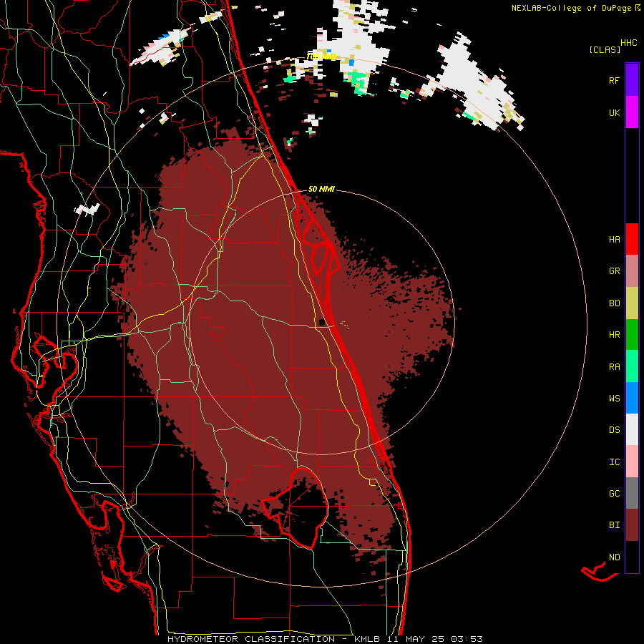The height and width of the screenshot is (644, 644).
Task: Click the KMLB radar site identifier
Action: (x=366, y=639)
